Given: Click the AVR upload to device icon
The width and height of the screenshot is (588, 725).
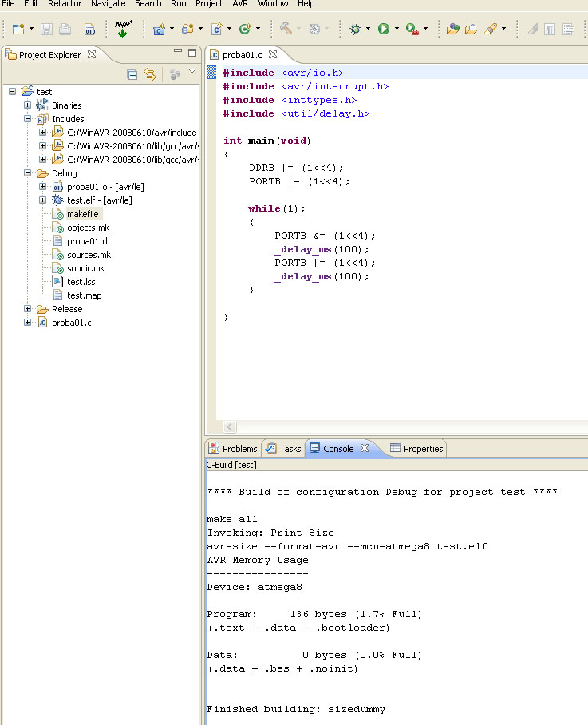Looking at the screenshot, I should (122, 29).
